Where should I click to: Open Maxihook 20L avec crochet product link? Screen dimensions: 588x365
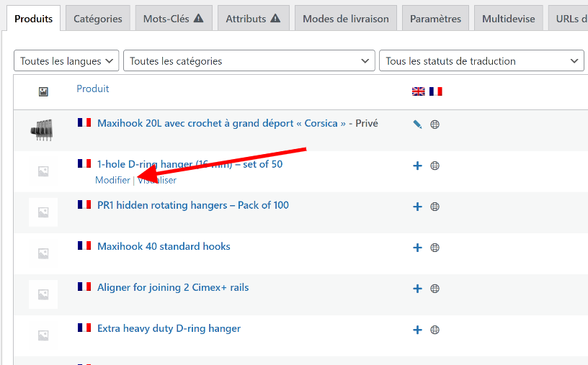coord(221,123)
